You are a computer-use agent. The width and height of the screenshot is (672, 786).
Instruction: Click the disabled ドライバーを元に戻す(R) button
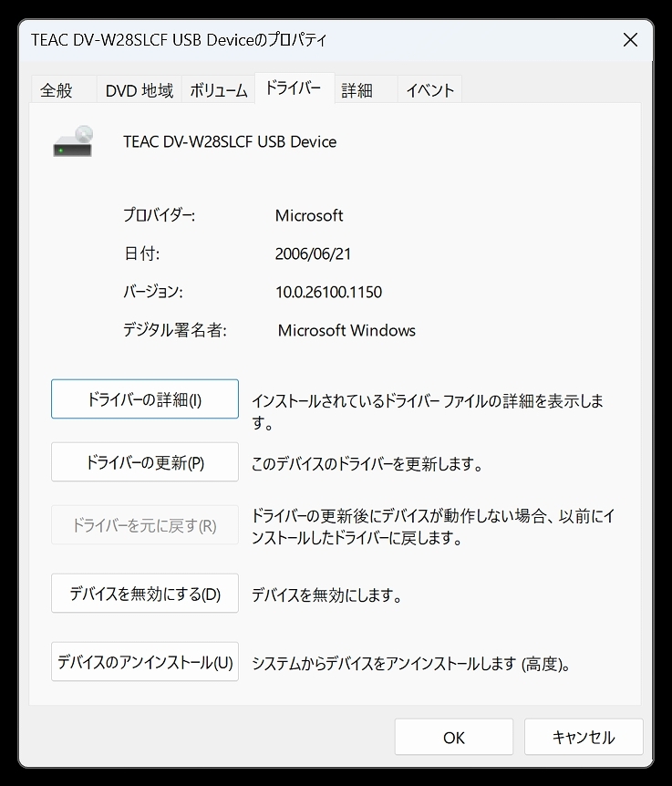click(x=145, y=525)
